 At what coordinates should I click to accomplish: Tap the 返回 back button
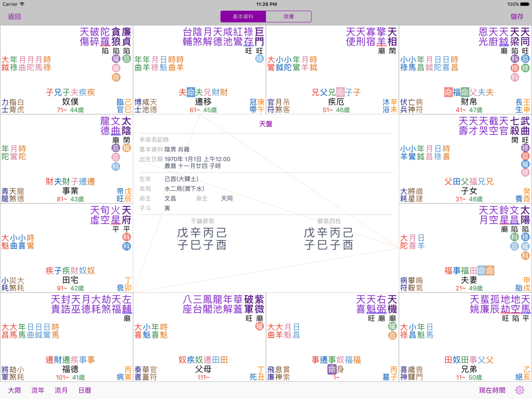coord(13,16)
